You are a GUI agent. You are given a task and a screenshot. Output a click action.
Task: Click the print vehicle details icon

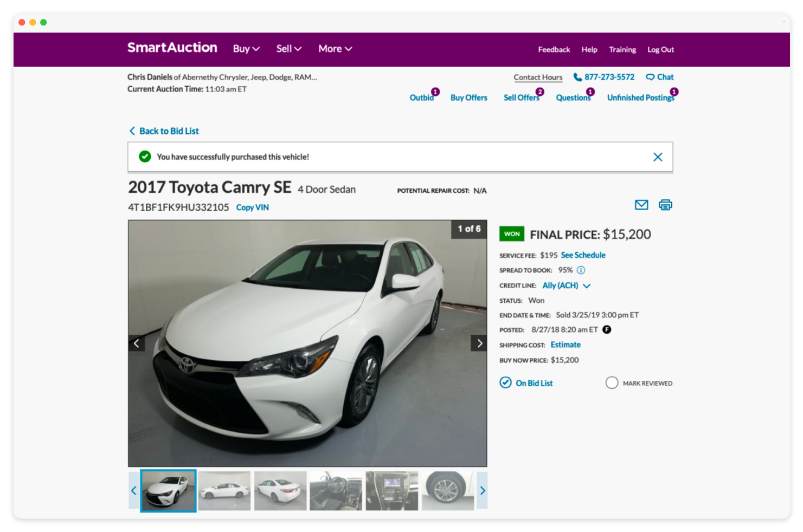click(x=665, y=205)
